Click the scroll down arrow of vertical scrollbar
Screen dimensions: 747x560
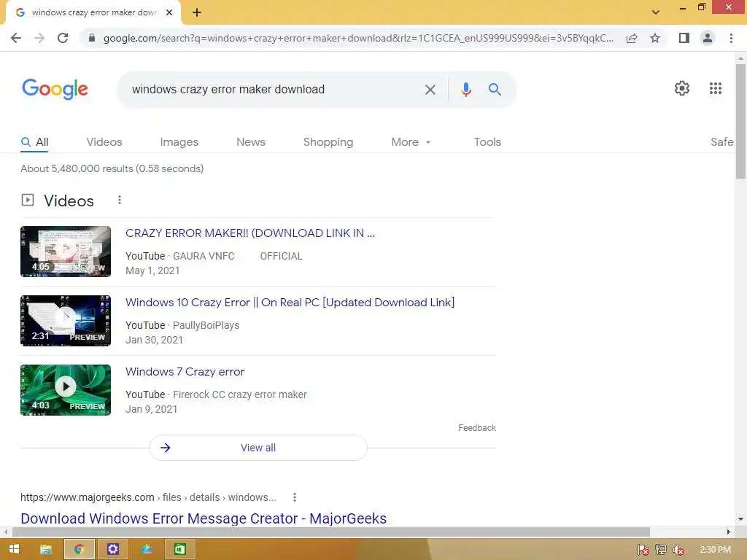pos(740,519)
